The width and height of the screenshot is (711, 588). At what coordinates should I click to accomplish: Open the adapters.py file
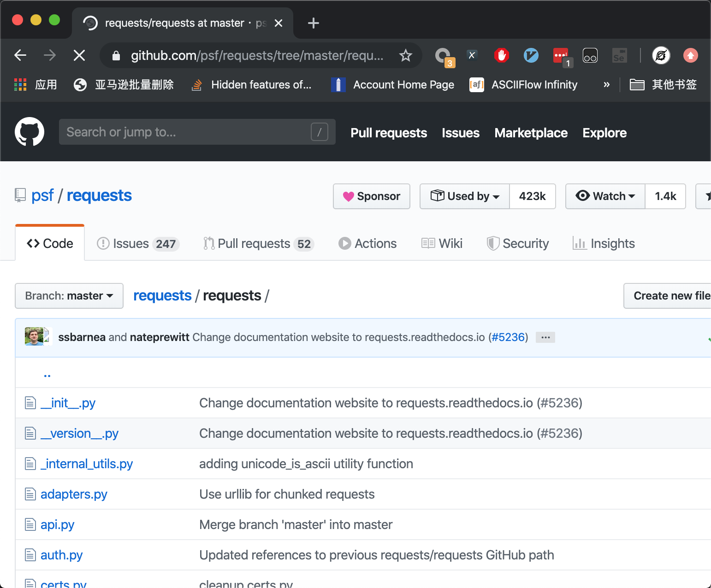74,494
